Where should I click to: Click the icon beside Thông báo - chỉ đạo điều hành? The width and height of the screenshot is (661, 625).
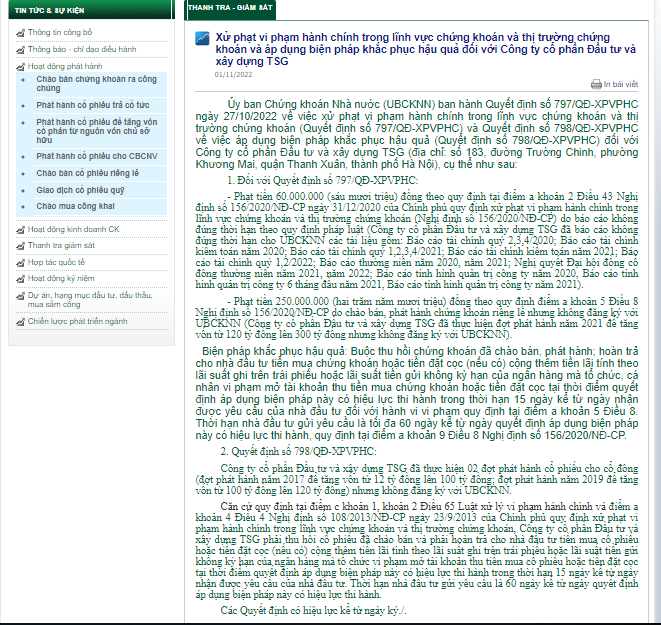pos(20,48)
